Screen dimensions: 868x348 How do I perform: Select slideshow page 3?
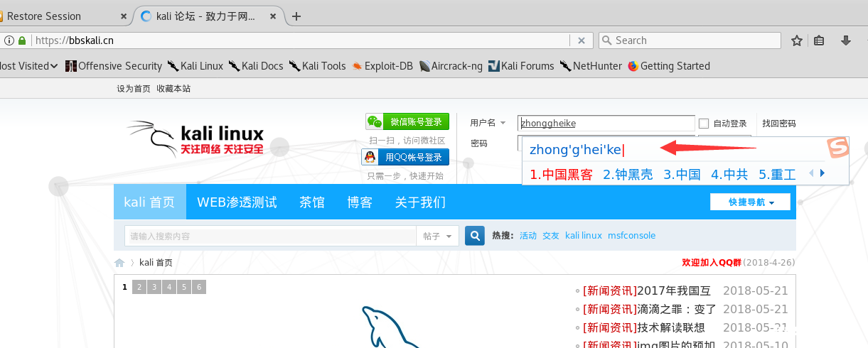click(154, 287)
